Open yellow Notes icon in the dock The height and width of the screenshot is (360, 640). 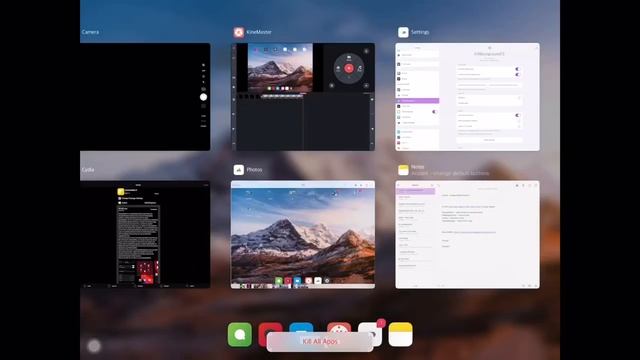(x=400, y=335)
